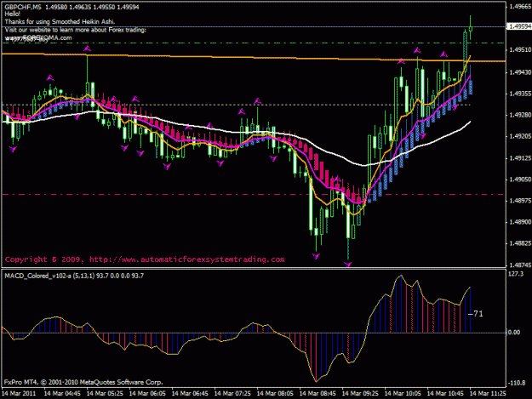
Task: Click the 1.49510 price scale label
Action: 520,50
